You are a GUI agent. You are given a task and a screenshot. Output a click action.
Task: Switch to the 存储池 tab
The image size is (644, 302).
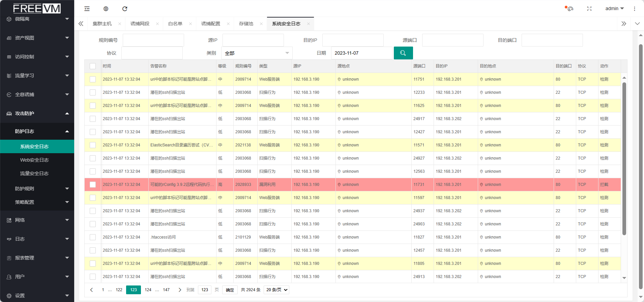(x=246, y=24)
